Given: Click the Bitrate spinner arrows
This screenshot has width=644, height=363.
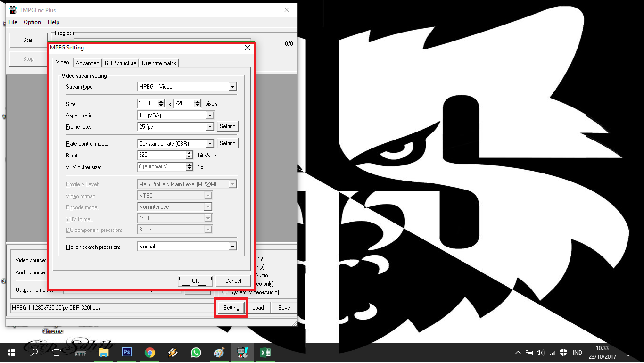Looking at the screenshot, I should point(190,155).
